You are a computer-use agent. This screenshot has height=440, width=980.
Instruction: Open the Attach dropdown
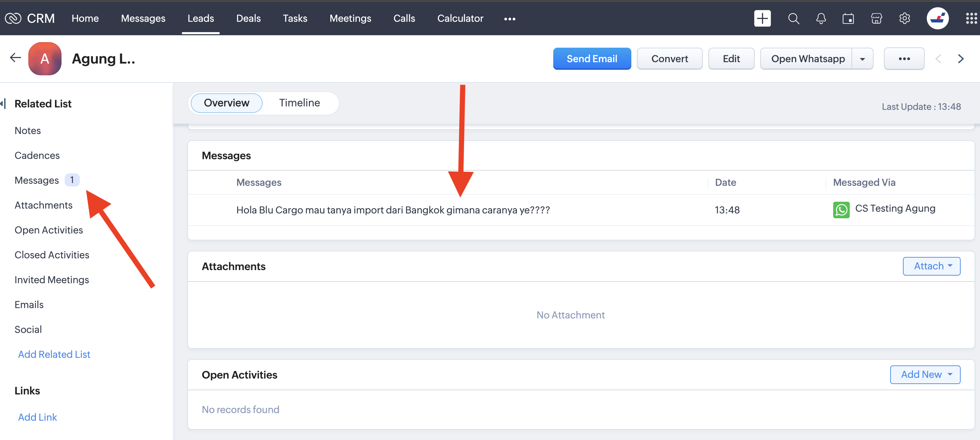click(931, 266)
